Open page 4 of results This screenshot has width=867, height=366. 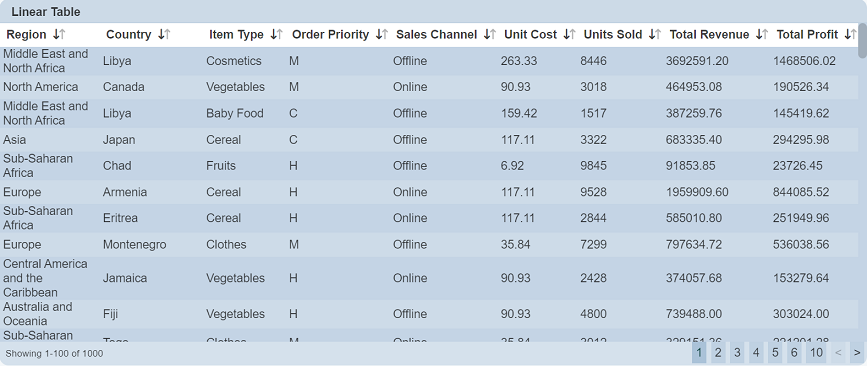point(756,353)
